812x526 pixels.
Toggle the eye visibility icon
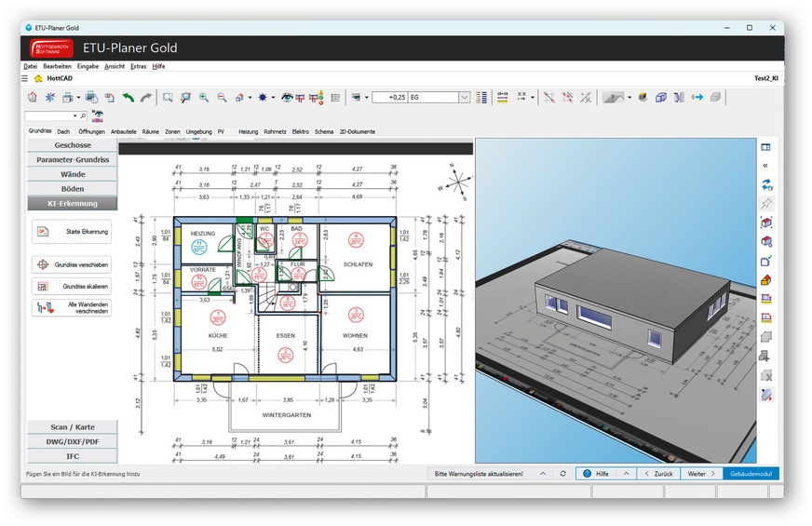[287, 98]
